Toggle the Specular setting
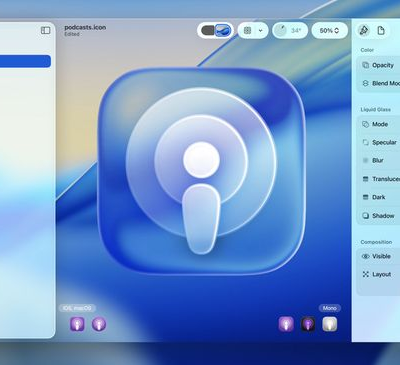Screen dimensions: 400x365 379,142
